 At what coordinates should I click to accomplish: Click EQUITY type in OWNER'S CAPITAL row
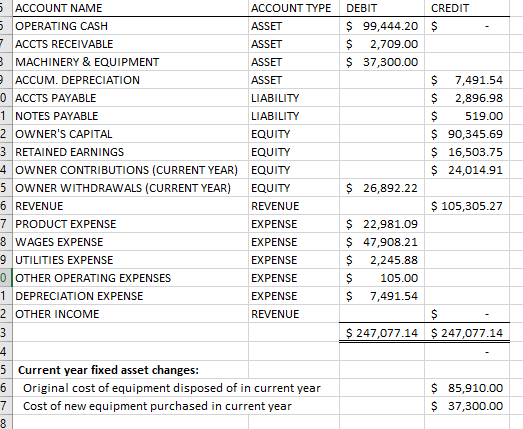[x=294, y=134]
